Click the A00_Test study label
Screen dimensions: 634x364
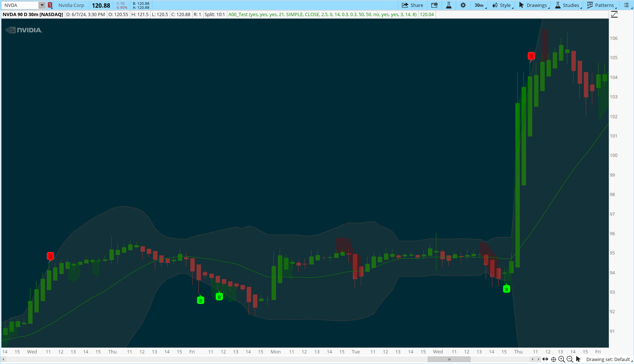[x=322, y=15]
